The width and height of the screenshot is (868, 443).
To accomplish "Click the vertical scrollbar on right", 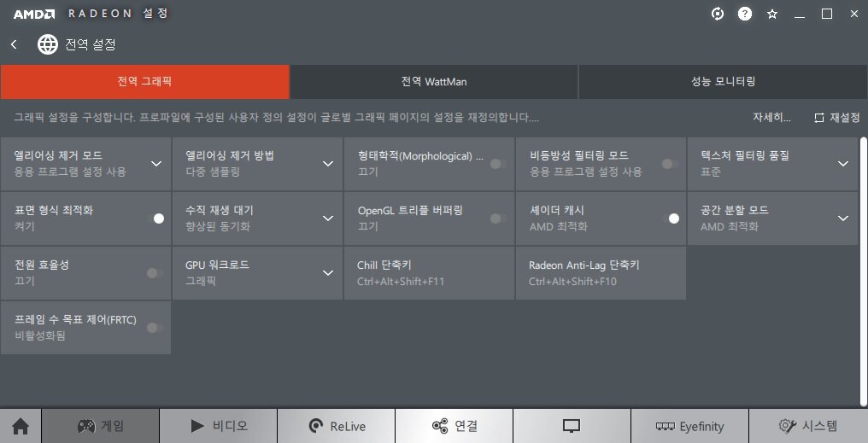I will coord(864,271).
